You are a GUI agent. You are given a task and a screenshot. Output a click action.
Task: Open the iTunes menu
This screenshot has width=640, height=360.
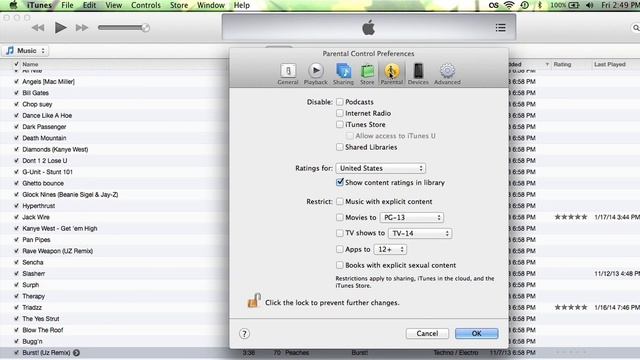point(40,5)
